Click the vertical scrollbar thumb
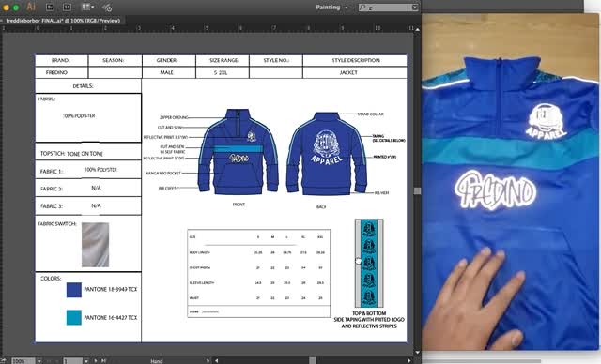The image size is (601, 364). point(417,190)
